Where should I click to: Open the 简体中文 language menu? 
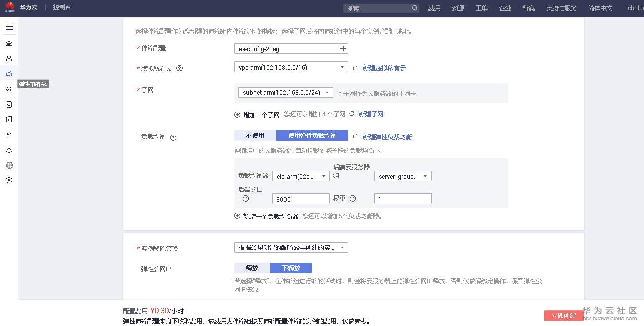click(600, 8)
